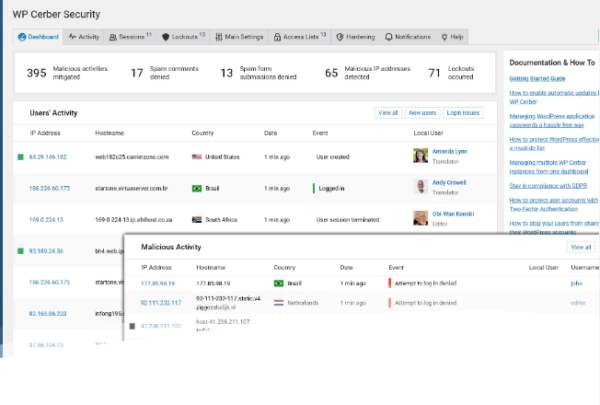Click the Notifications bell icon
This screenshot has width=600, height=405.
point(388,37)
